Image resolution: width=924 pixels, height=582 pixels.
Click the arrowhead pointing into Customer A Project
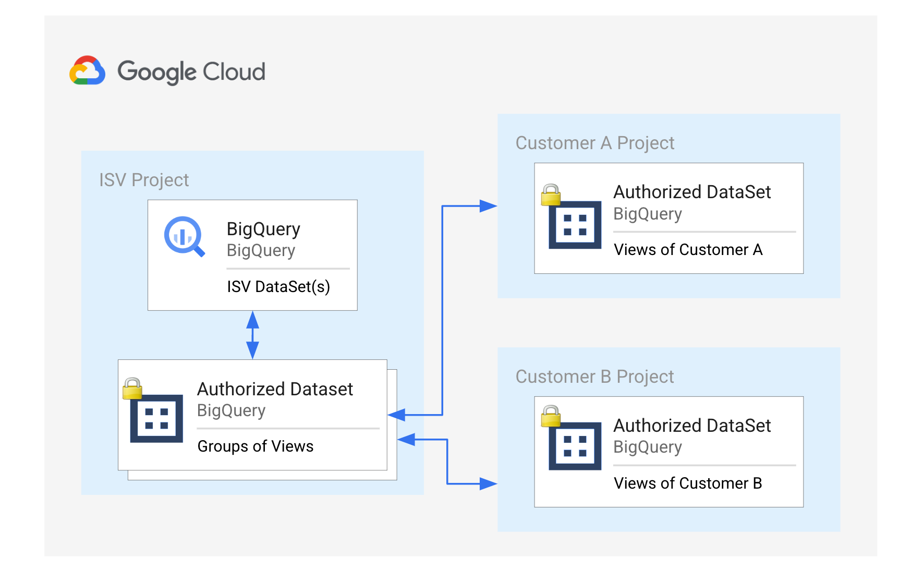pos(488,206)
